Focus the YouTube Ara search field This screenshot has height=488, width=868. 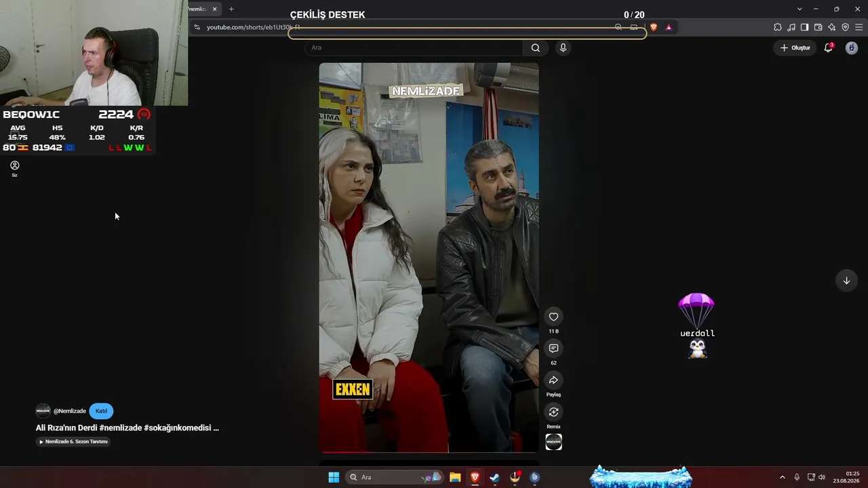tap(414, 47)
